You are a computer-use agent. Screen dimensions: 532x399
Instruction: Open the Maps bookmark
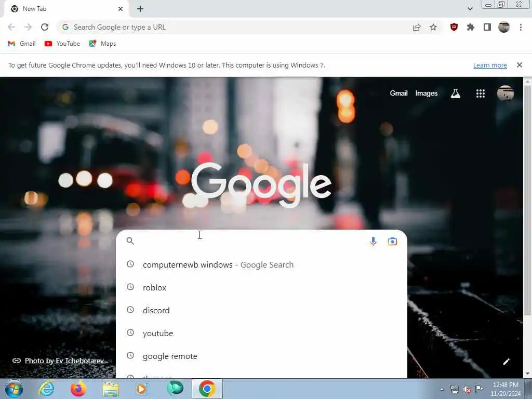pos(102,44)
